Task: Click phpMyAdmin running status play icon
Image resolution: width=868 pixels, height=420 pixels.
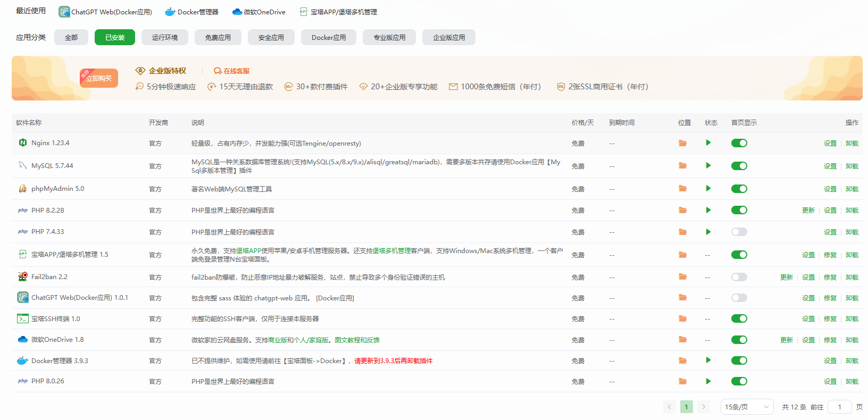Action: [708, 188]
